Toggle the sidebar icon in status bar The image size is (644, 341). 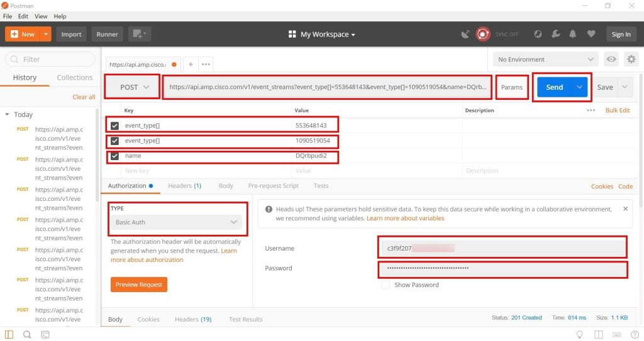click(x=9, y=335)
